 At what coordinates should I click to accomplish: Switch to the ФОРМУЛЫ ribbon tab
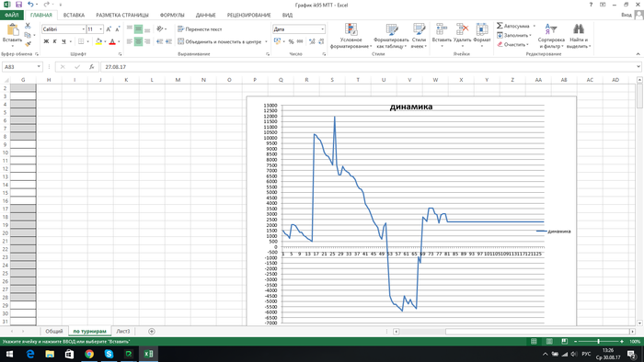(172, 16)
